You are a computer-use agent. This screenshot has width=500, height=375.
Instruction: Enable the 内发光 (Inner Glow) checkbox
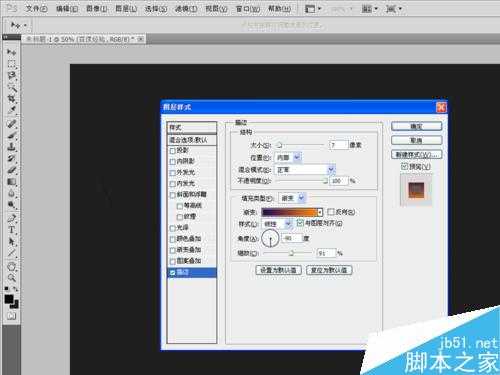coord(173,184)
